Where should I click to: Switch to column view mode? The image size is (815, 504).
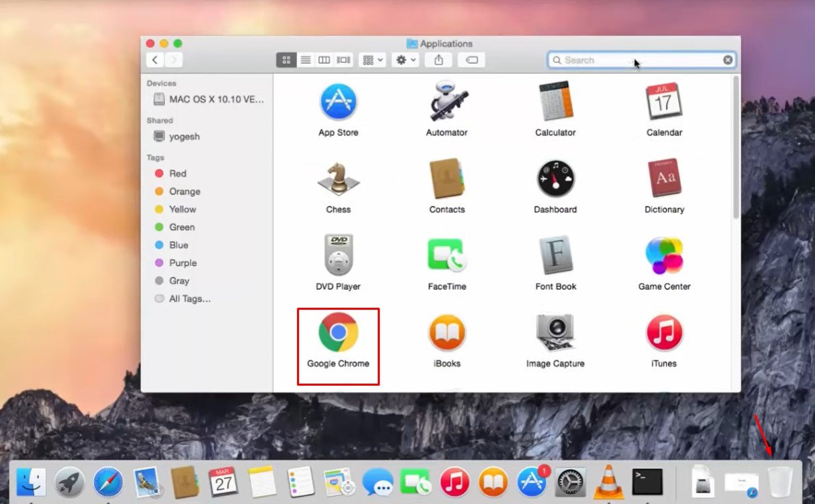point(324,60)
